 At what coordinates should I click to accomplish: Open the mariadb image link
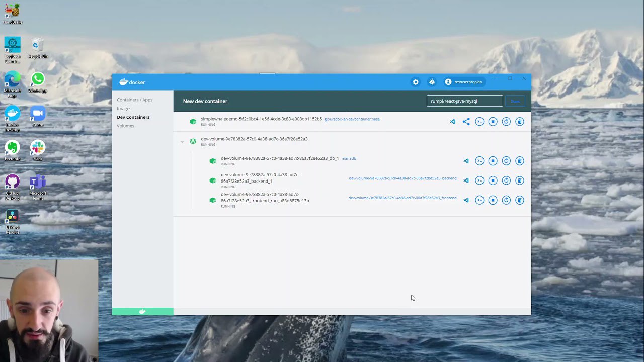349,158
